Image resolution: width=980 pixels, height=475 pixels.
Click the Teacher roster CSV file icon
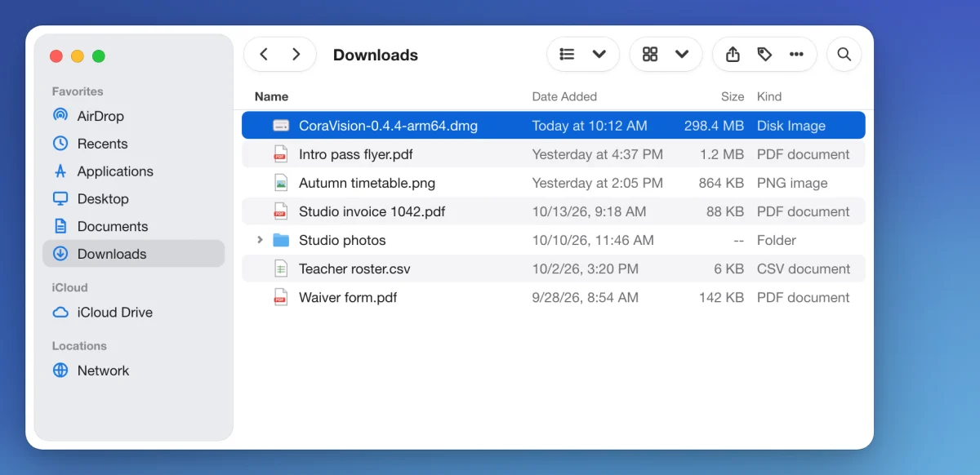(281, 269)
